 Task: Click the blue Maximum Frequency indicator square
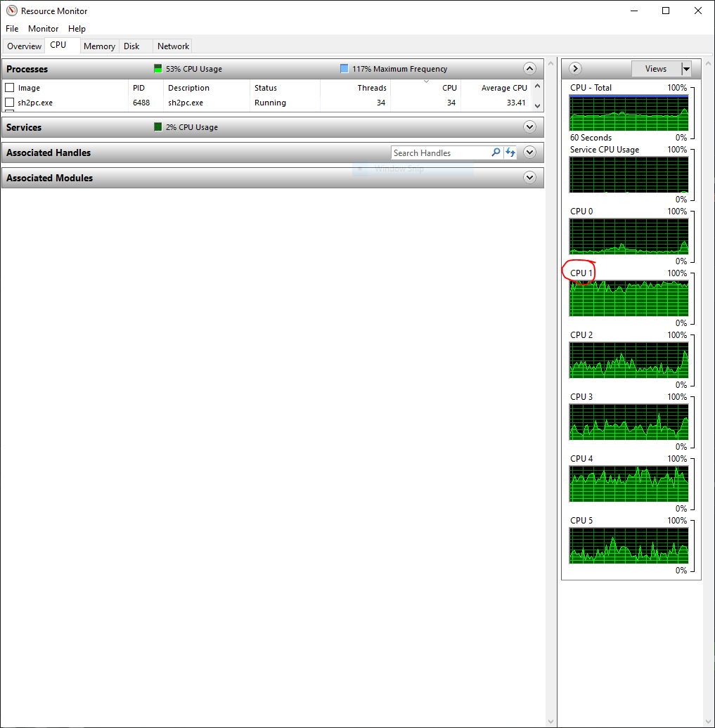tap(344, 69)
